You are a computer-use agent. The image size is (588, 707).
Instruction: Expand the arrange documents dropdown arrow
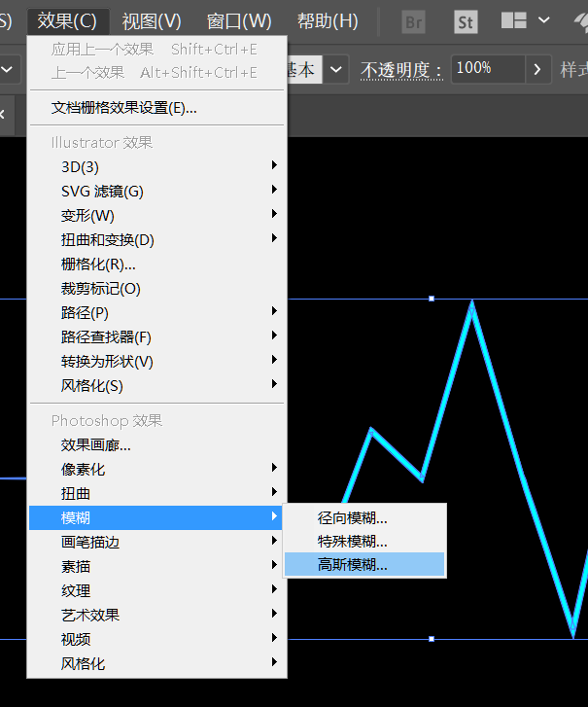544,20
